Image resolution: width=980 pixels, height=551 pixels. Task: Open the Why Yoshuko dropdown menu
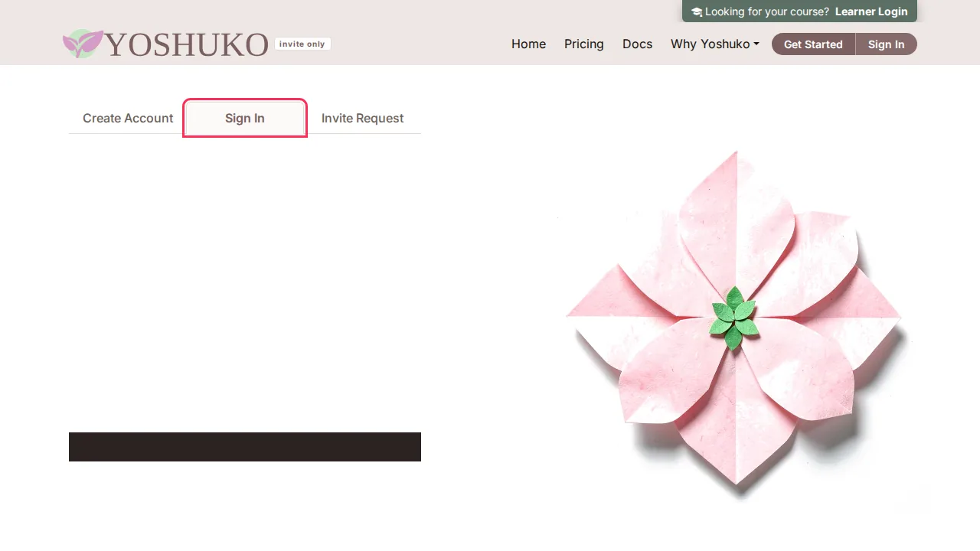pos(714,44)
